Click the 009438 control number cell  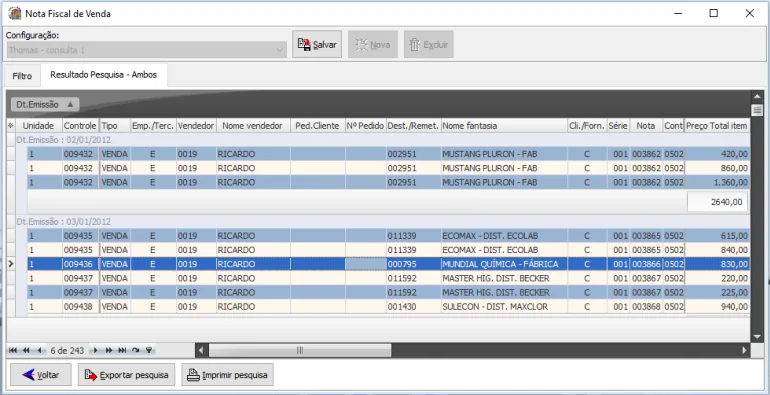coord(80,307)
